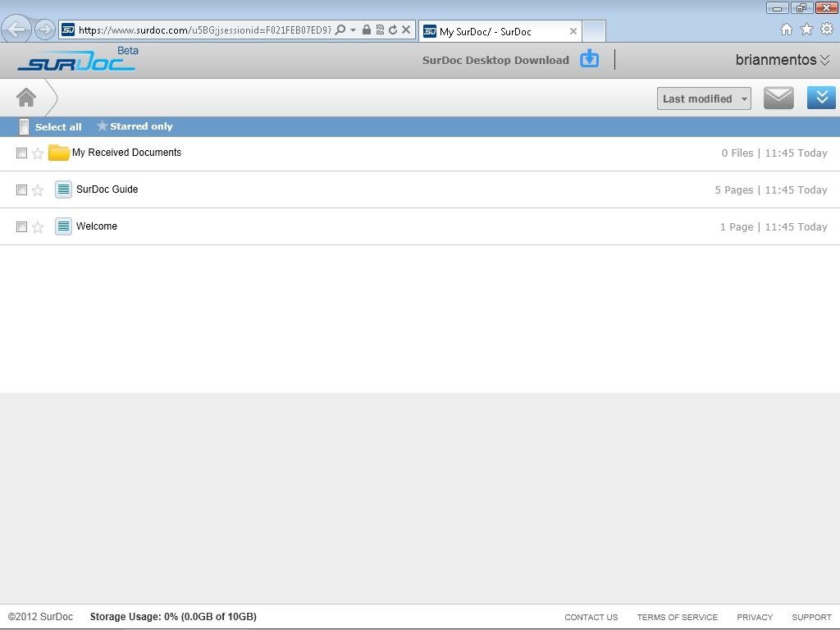Click the Welcome document icon
The width and height of the screenshot is (840, 630).
[63, 226]
